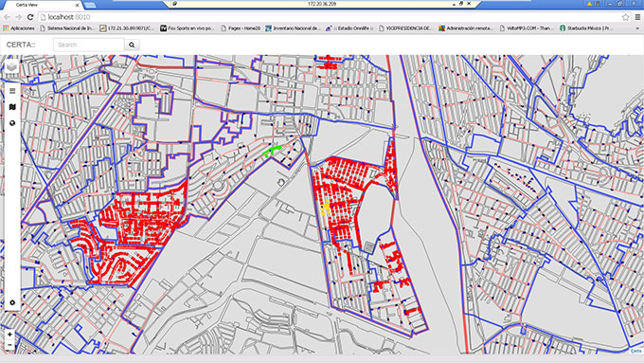Expand the bookmarks overflow chevron
This screenshot has height=363, width=644.
(x=637, y=28)
